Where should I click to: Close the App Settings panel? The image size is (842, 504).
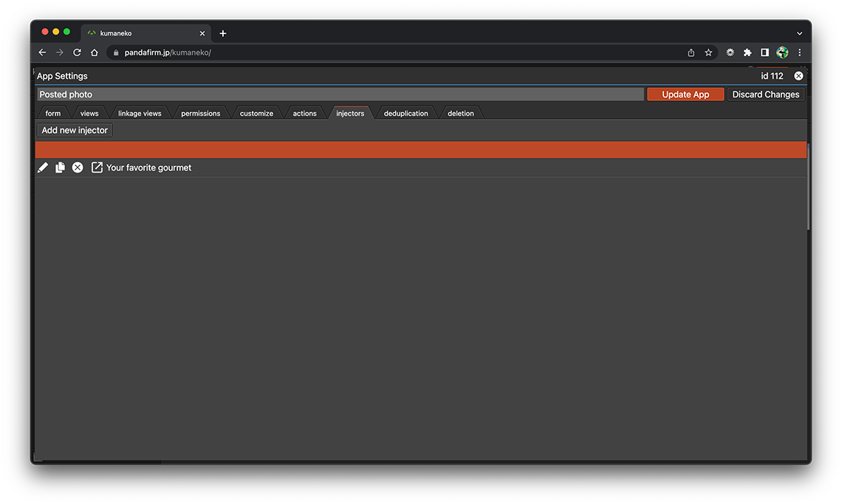pos(798,76)
